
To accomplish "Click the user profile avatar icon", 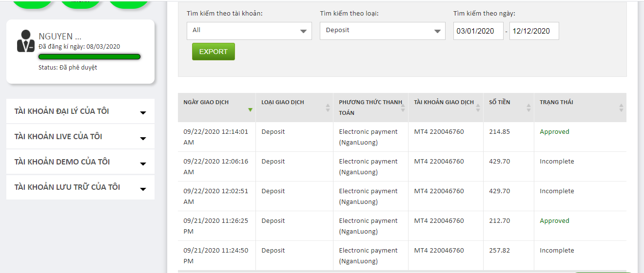I will [25, 41].
